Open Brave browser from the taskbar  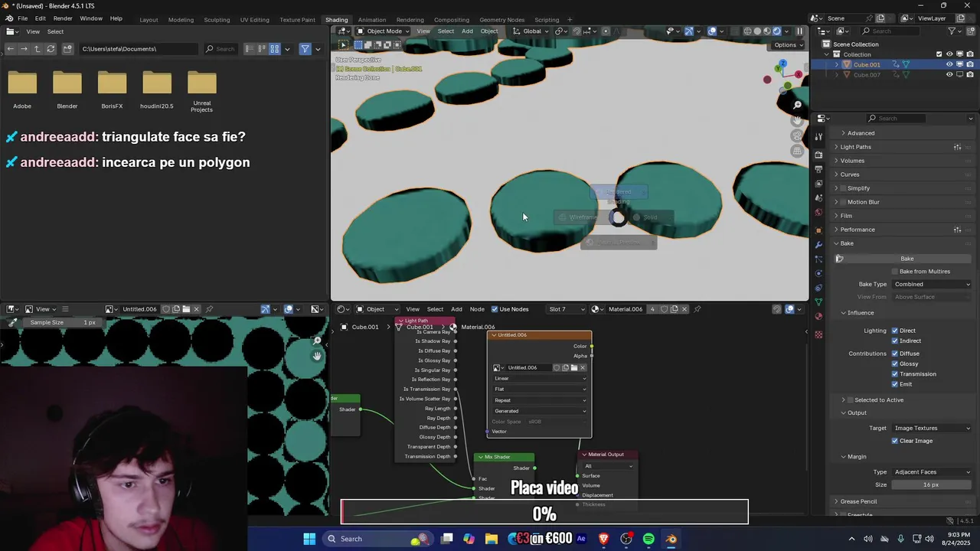(x=603, y=539)
